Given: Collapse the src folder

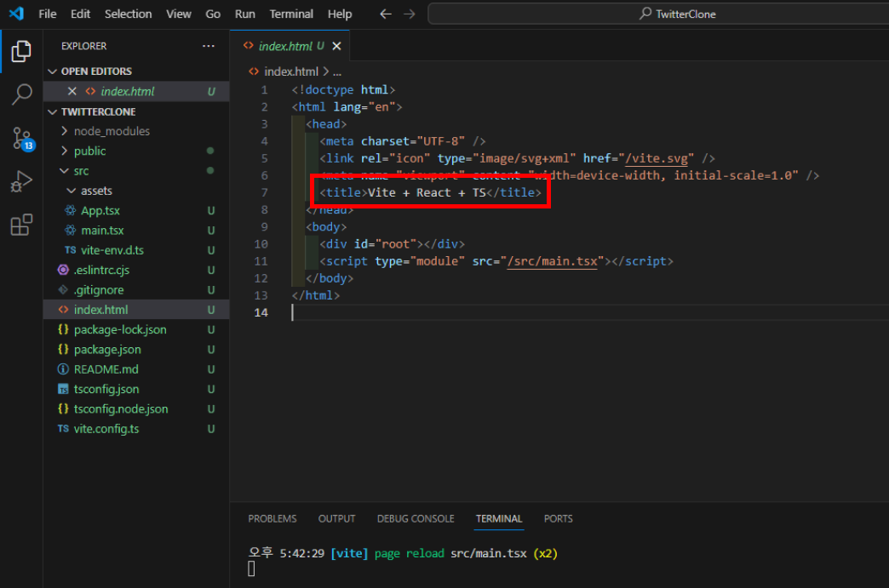Looking at the screenshot, I should (x=81, y=171).
